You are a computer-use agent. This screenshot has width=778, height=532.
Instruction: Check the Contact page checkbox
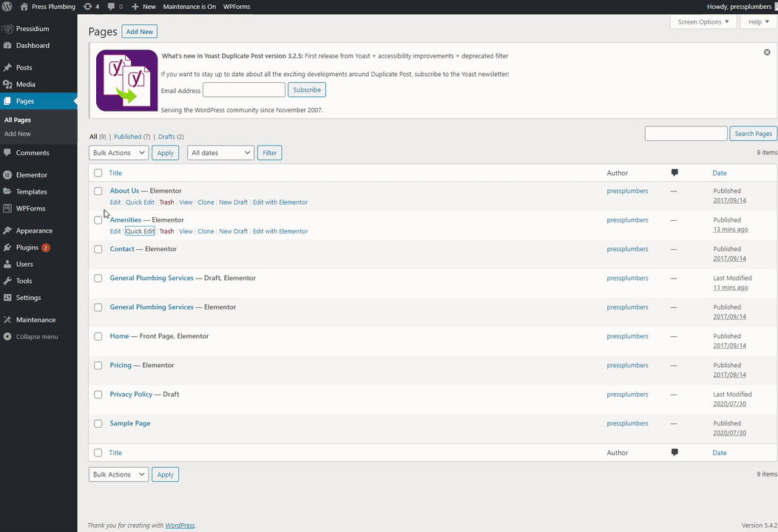pos(98,249)
